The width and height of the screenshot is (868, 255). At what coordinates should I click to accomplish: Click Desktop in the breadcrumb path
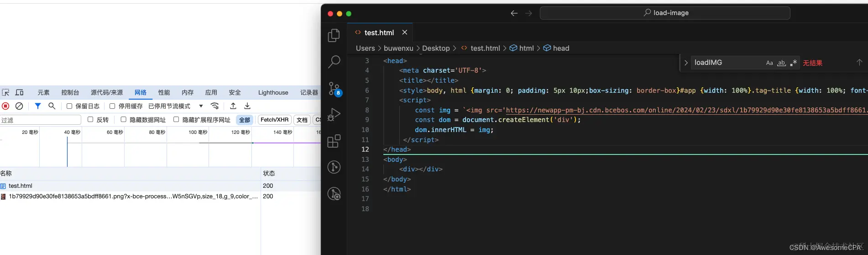[436, 48]
